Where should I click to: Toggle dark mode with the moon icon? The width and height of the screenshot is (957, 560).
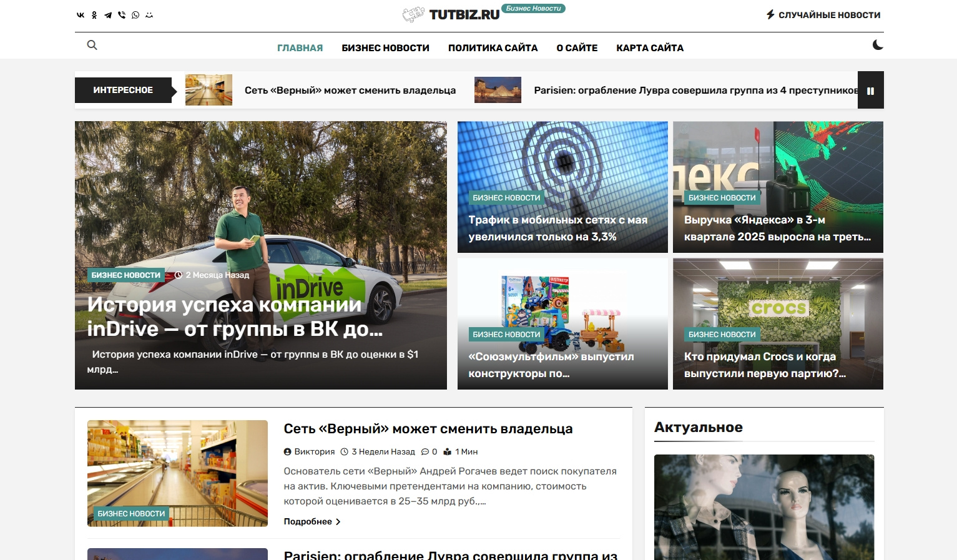(x=878, y=45)
